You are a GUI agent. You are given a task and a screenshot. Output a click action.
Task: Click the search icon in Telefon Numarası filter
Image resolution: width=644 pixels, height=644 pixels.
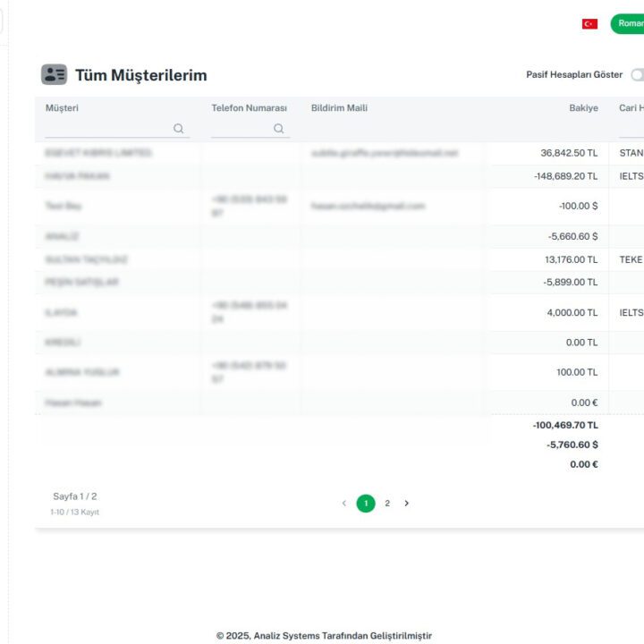pos(279,129)
